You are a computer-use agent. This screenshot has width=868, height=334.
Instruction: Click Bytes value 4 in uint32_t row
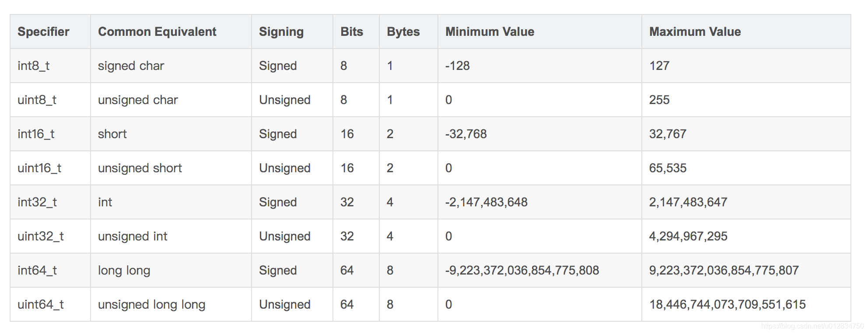pyautogui.click(x=390, y=236)
